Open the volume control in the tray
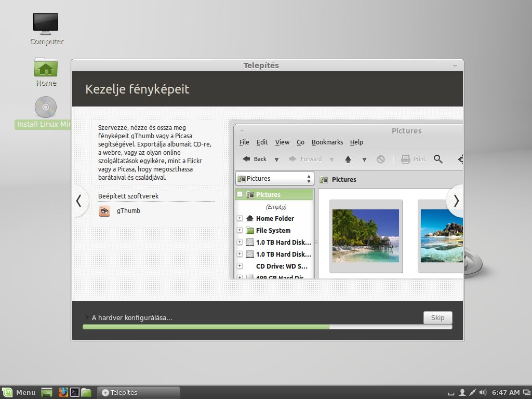This screenshot has height=399, width=532. (x=483, y=392)
